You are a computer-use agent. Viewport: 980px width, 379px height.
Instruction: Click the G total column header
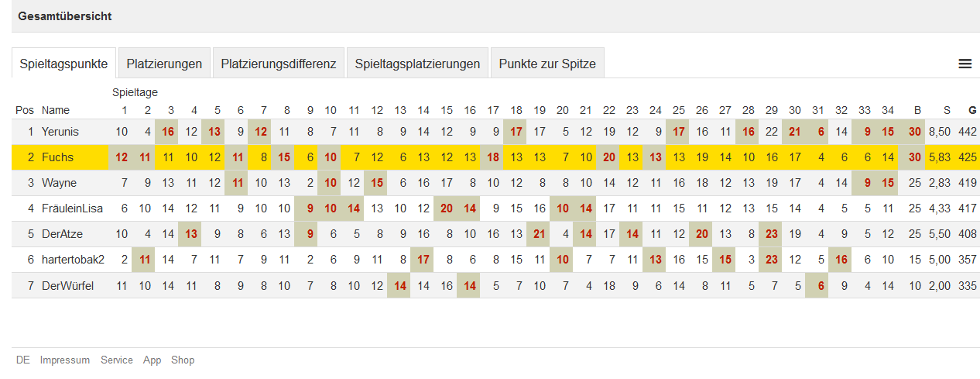(972, 110)
